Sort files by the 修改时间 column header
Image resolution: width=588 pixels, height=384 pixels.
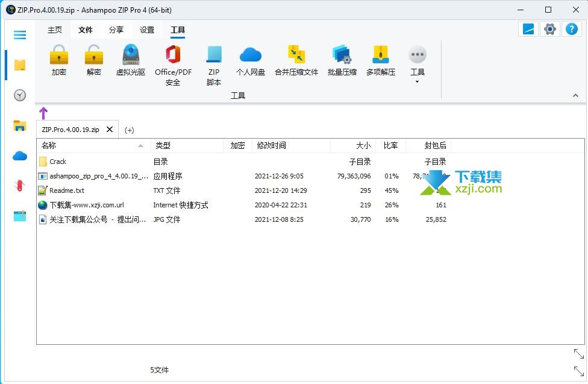pos(291,146)
